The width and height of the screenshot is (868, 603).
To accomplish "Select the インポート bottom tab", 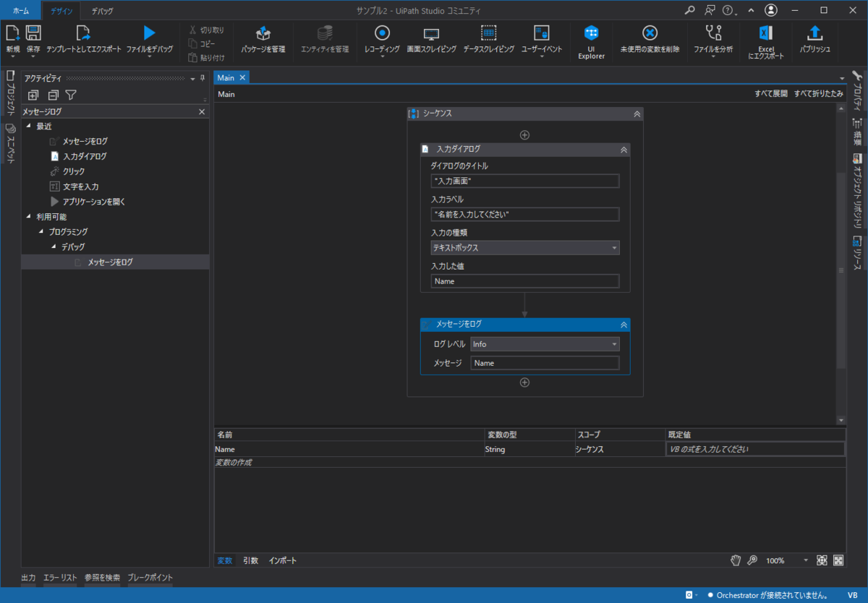I will [283, 560].
